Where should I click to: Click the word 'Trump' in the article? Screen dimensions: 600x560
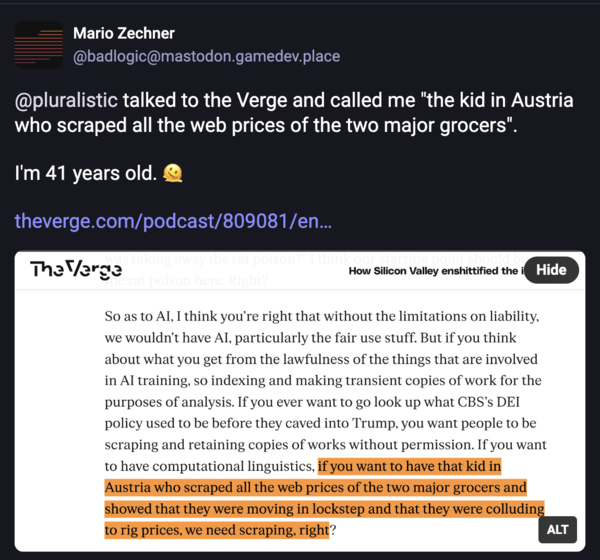coord(353,424)
